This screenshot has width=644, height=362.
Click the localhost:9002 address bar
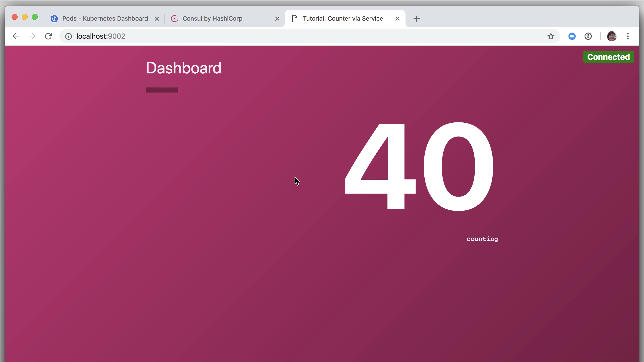302,36
